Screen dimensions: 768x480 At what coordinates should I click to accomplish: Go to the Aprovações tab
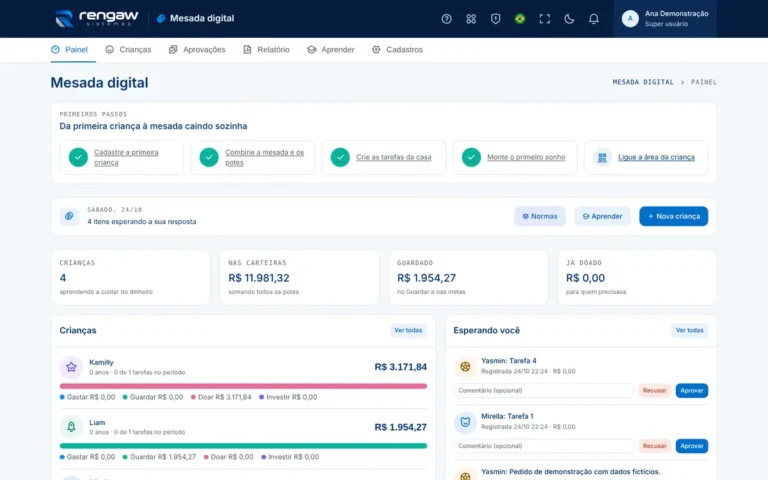pos(197,49)
